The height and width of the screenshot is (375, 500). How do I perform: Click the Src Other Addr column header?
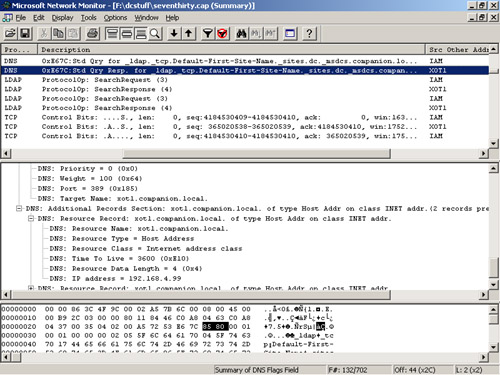pyautogui.click(x=457, y=50)
